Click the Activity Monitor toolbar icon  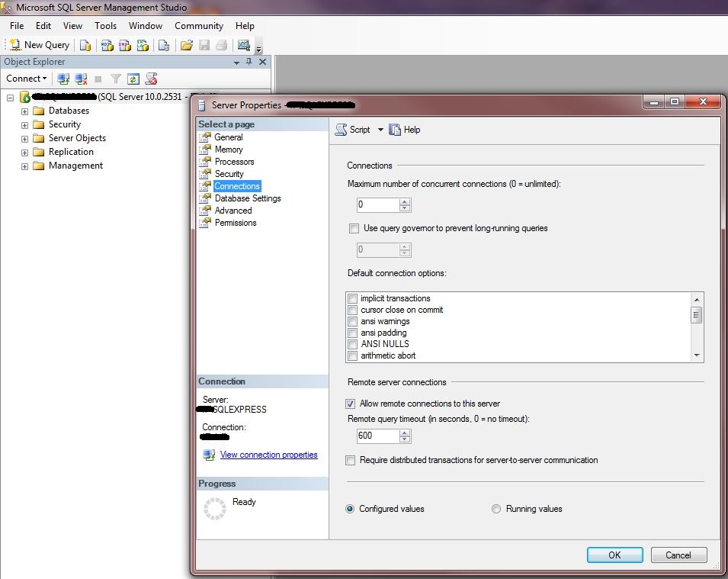coord(244,45)
